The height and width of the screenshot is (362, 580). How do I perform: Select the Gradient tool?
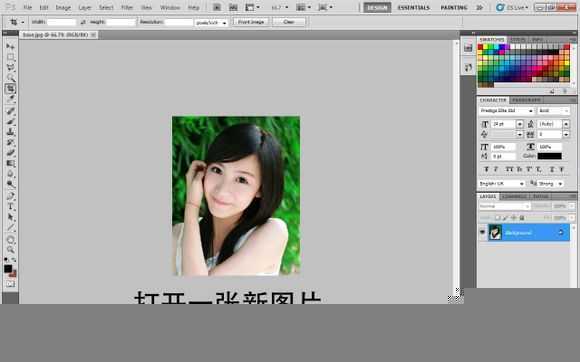[x=10, y=163]
